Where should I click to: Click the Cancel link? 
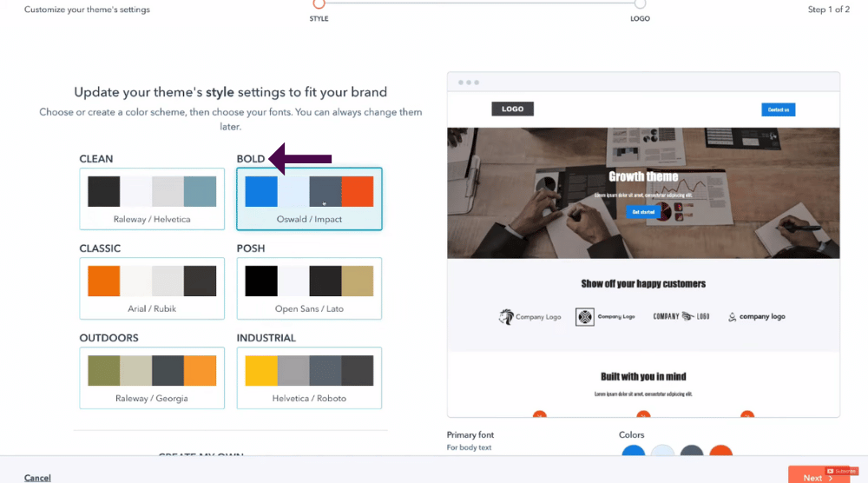(x=37, y=478)
